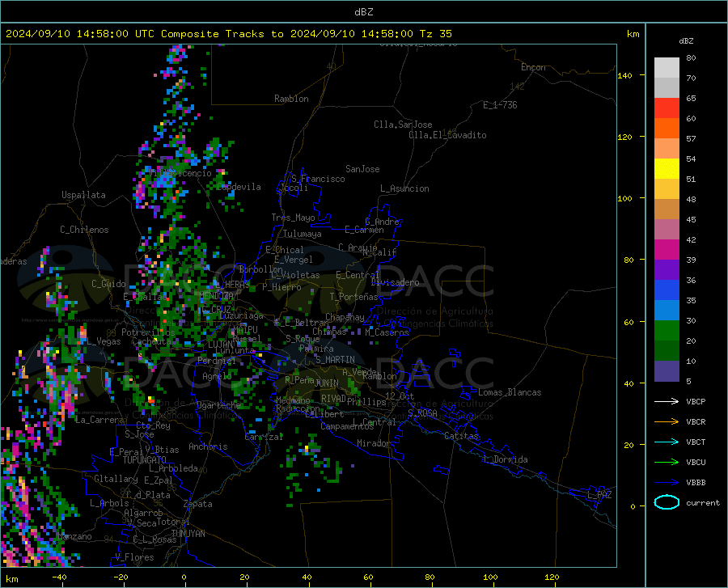Select the blue 36 dBZ color swatch

coord(667,290)
